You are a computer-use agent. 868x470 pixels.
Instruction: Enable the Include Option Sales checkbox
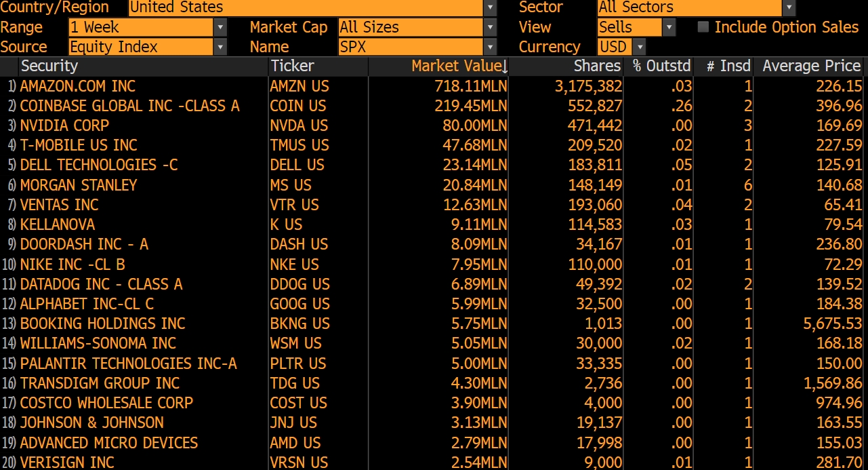pos(703,27)
